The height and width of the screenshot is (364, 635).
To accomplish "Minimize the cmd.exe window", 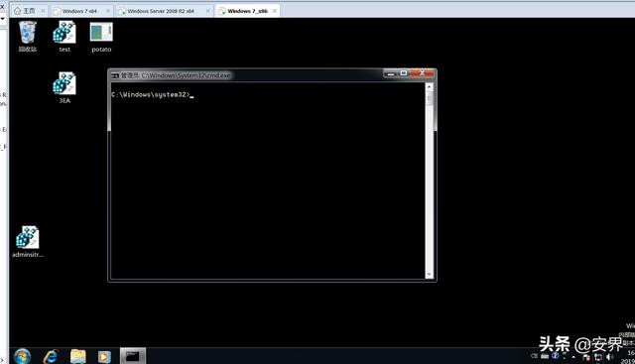I will coord(391,73).
